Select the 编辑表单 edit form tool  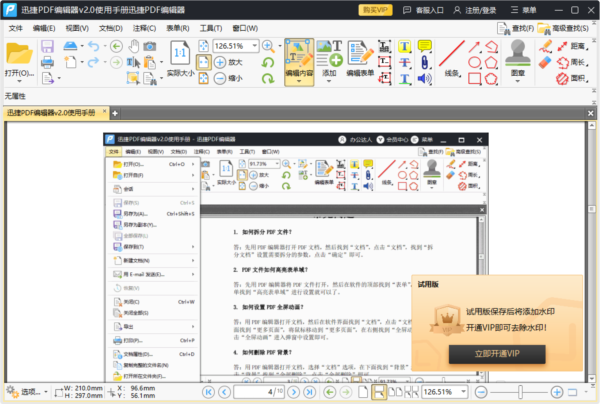tap(359, 59)
